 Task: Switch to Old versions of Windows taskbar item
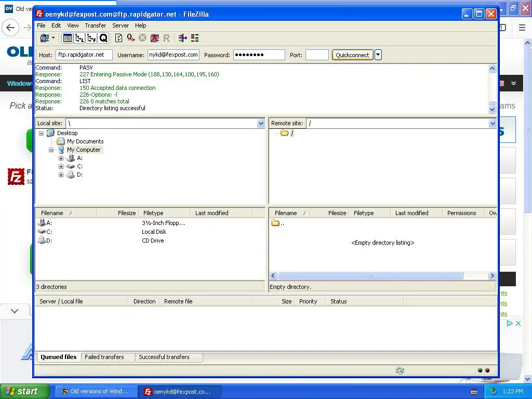[96, 391]
